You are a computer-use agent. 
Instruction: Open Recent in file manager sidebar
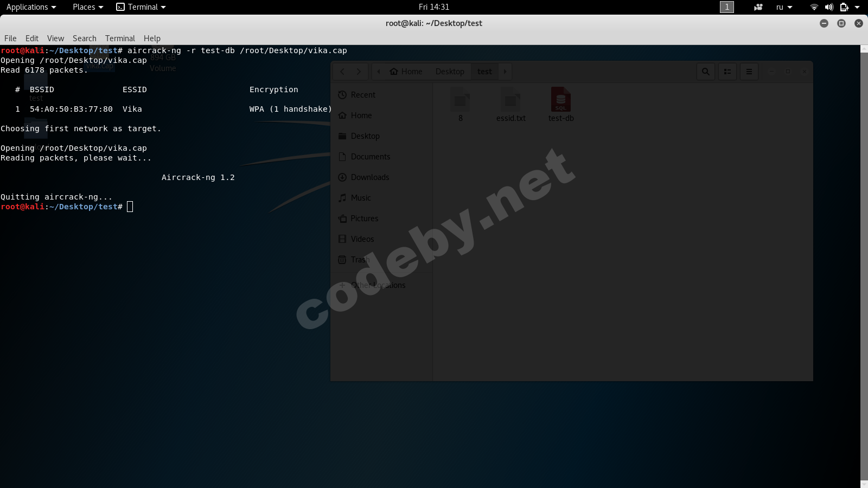pyautogui.click(x=381, y=95)
